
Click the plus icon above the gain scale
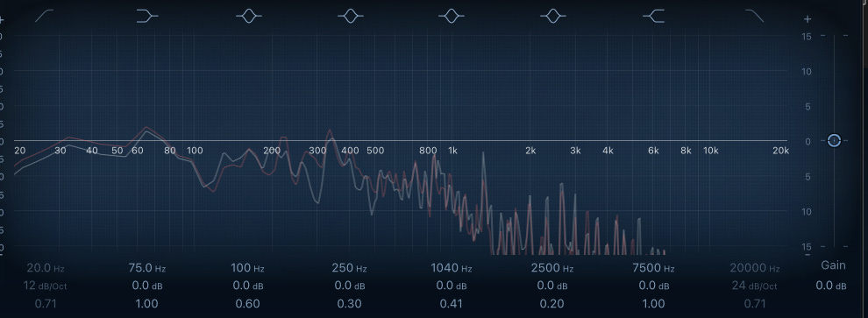tap(808, 19)
